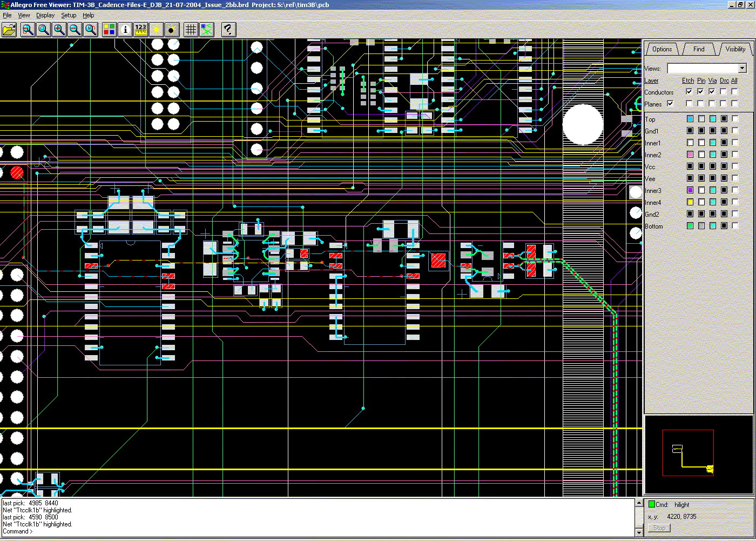Uncheck the Planes checkbox beside the label

670,104
